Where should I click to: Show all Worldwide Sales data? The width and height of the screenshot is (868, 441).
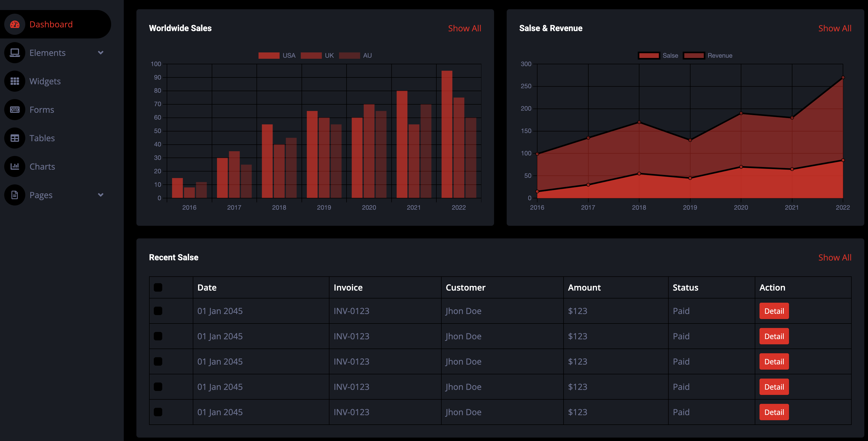click(464, 28)
